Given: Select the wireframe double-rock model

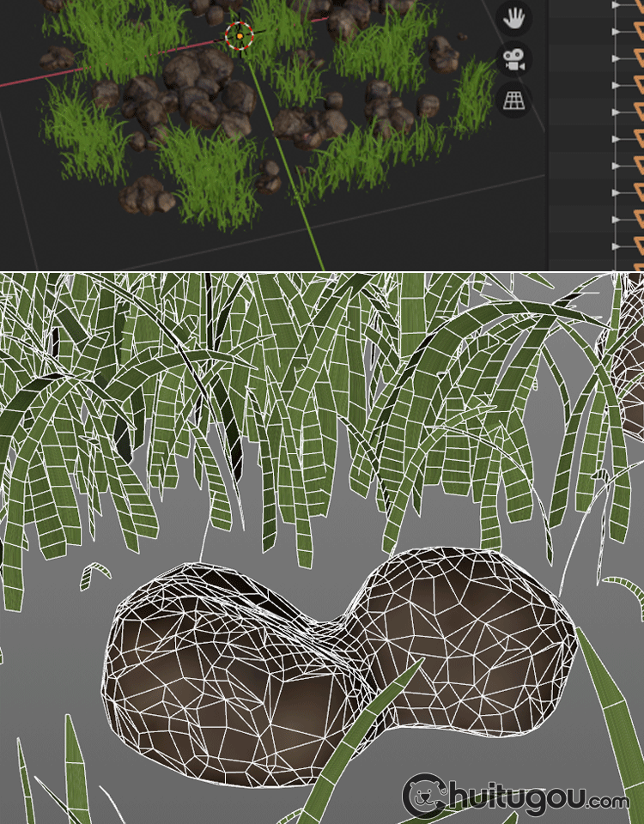Looking at the screenshot, I should [x=343, y=661].
